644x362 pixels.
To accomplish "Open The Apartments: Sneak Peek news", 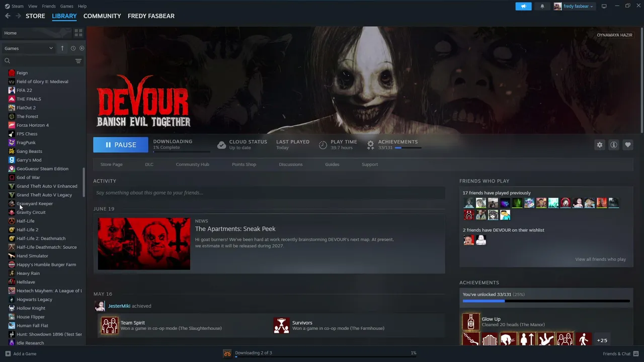I will (x=235, y=229).
